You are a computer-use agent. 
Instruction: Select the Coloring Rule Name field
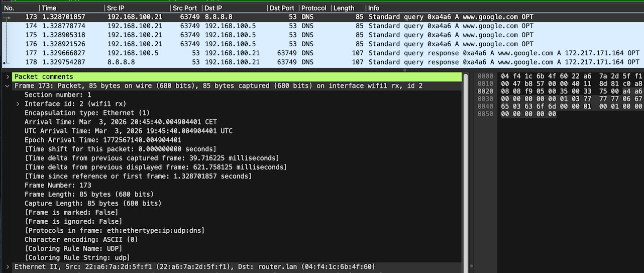tap(73, 249)
